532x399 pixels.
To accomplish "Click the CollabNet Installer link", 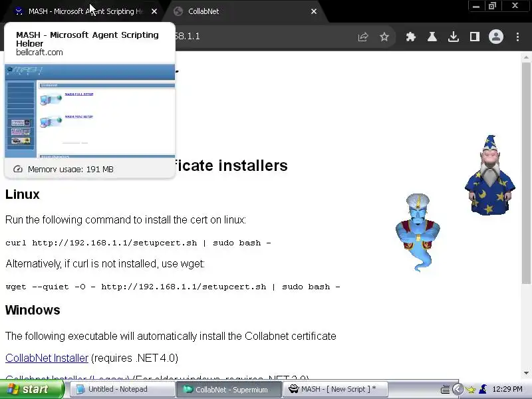I will point(47,358).
